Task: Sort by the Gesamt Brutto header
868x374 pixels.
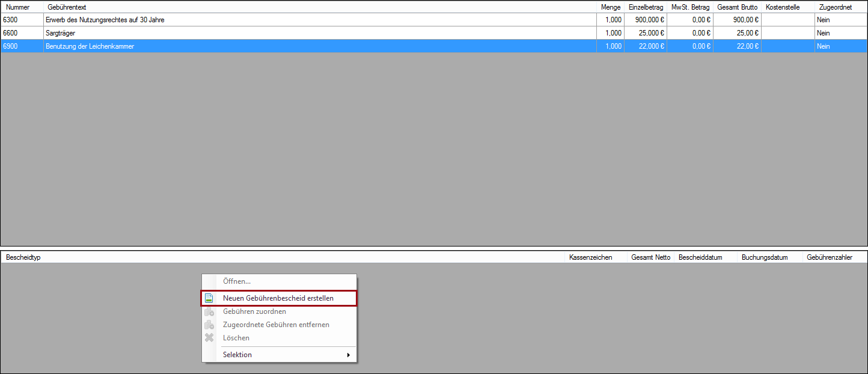Action: click(736, 7)
